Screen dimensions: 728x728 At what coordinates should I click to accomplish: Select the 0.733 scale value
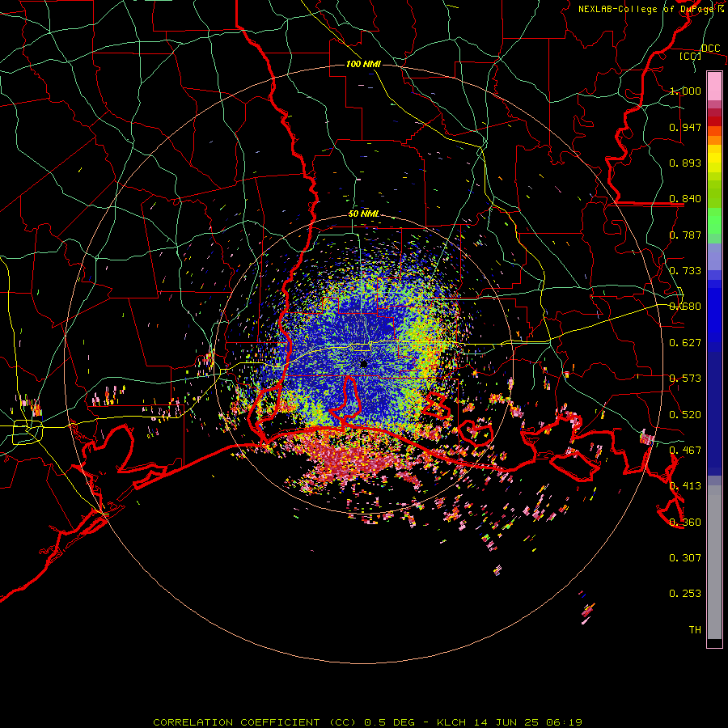685,271
